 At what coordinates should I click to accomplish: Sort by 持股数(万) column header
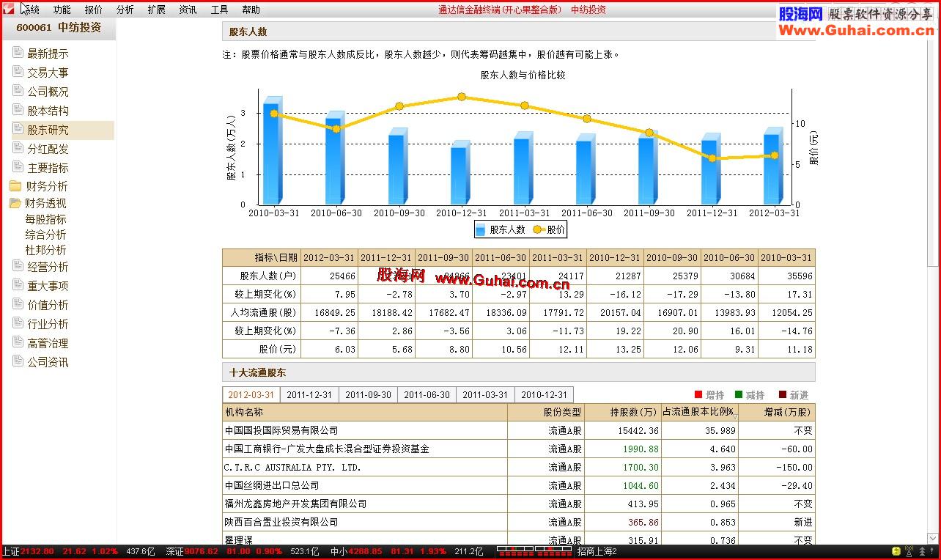click(624, 412)
